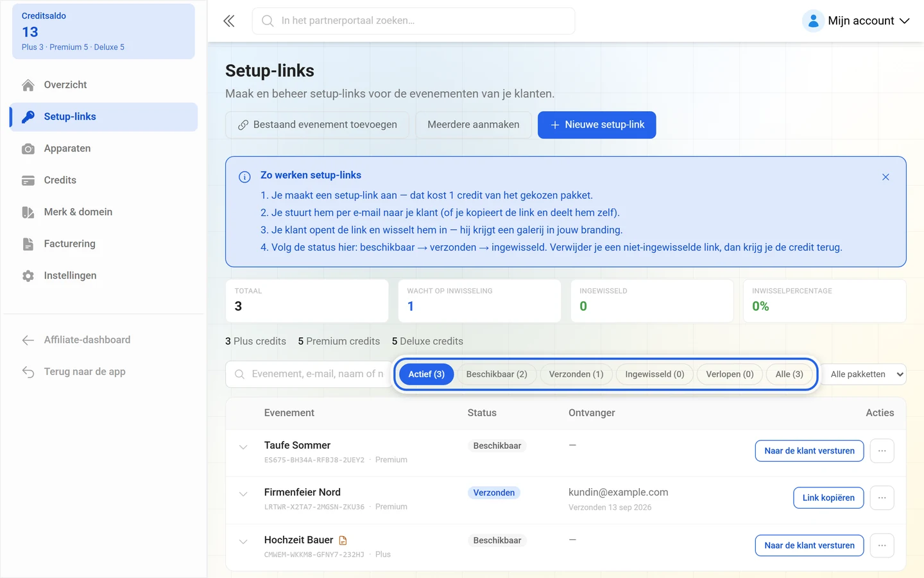Open the Mijn account menu

click(857, 21)
